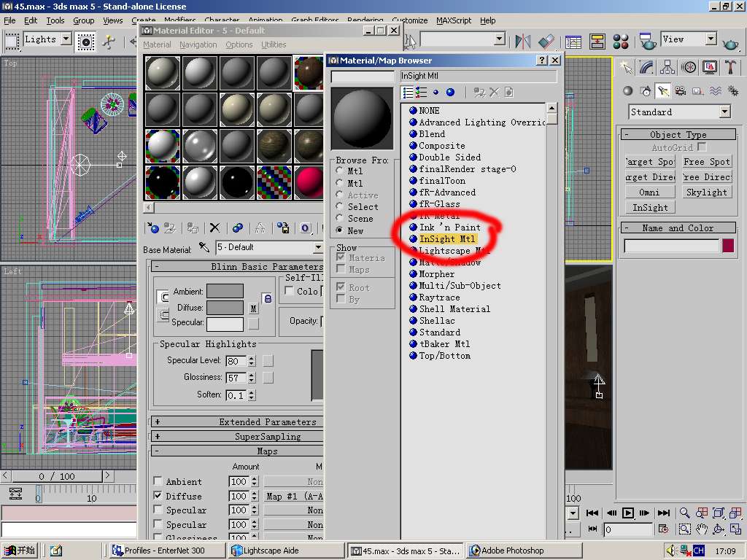Select the Scene radio button

(x=339, y=218)
